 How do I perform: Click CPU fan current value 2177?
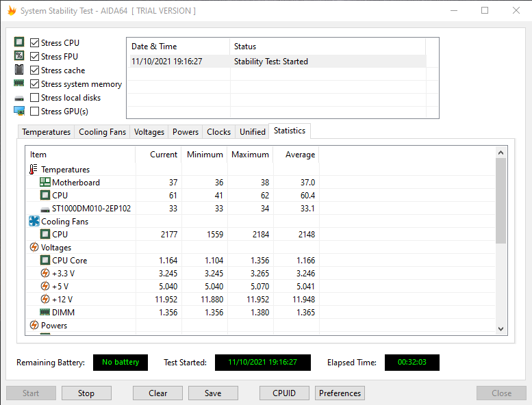(x=169, y=235)
